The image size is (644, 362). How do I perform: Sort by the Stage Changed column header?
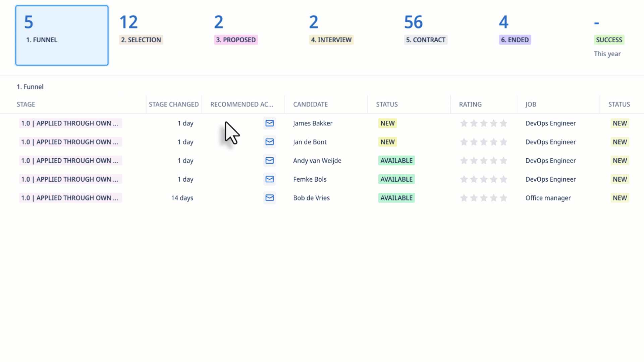click(x=174, y=105)
